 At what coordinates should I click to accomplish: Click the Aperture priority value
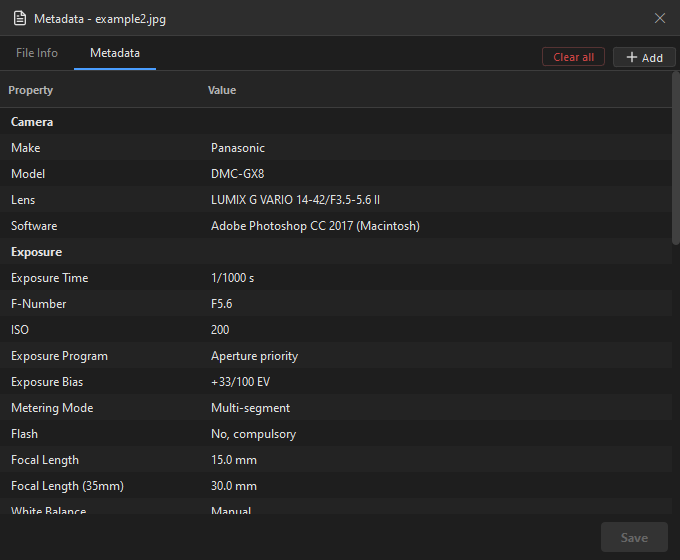(254, 356)
